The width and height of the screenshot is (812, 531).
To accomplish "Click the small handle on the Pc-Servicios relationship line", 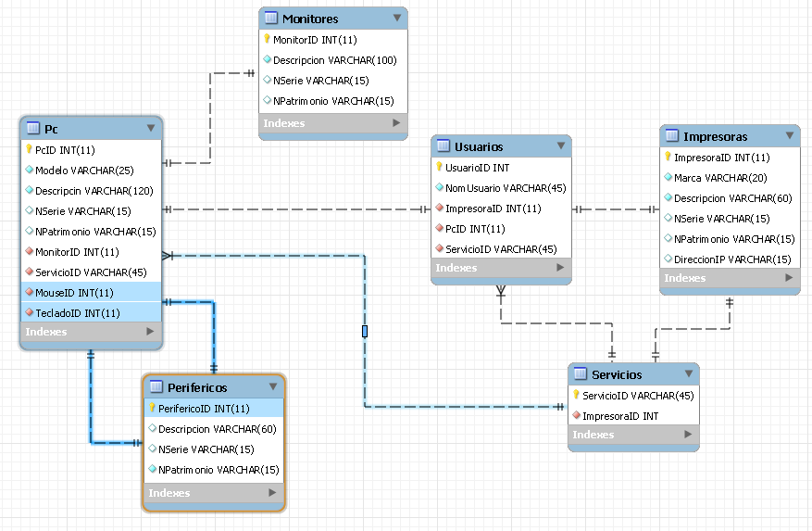I will point(365,331).
